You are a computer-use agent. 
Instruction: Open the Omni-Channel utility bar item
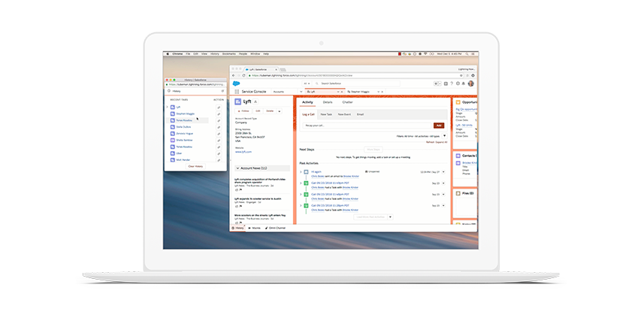point(276,228)
